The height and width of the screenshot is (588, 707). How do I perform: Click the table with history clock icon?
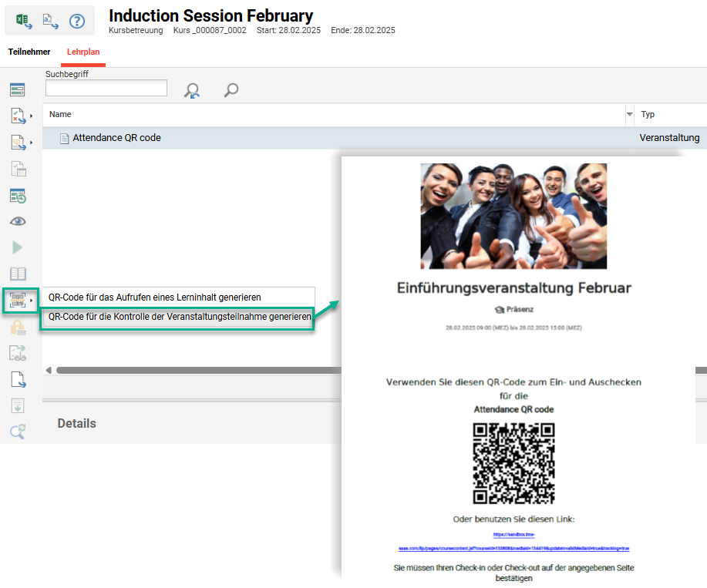[x=18, y=196]
